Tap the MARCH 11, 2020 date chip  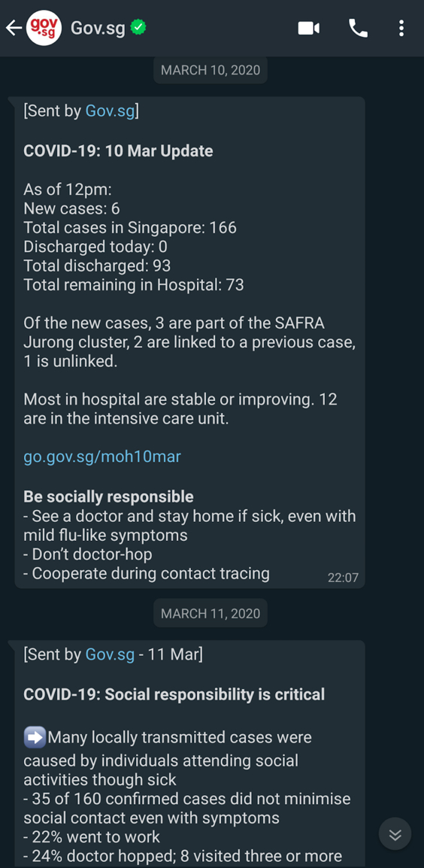210,613
